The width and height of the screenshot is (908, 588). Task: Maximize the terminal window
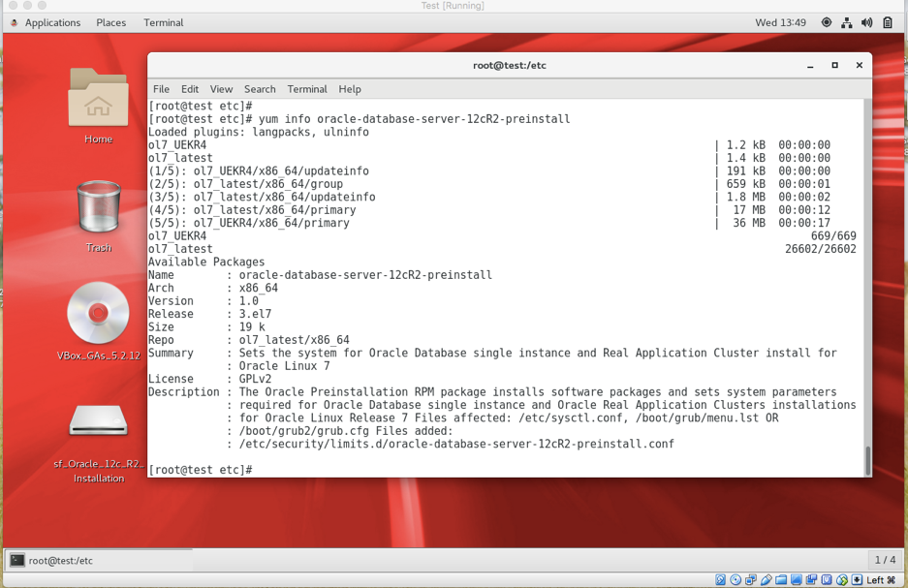pos(834,66)
